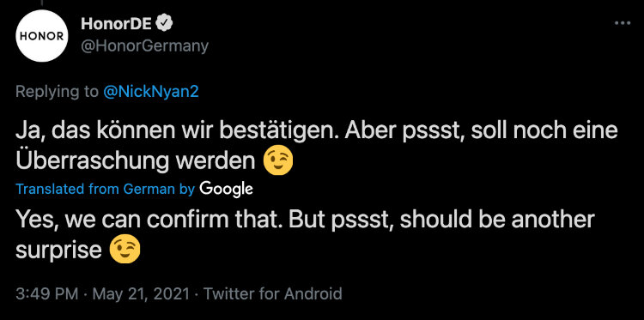Select the wink emoji after 'werden'

pos(278,161)
